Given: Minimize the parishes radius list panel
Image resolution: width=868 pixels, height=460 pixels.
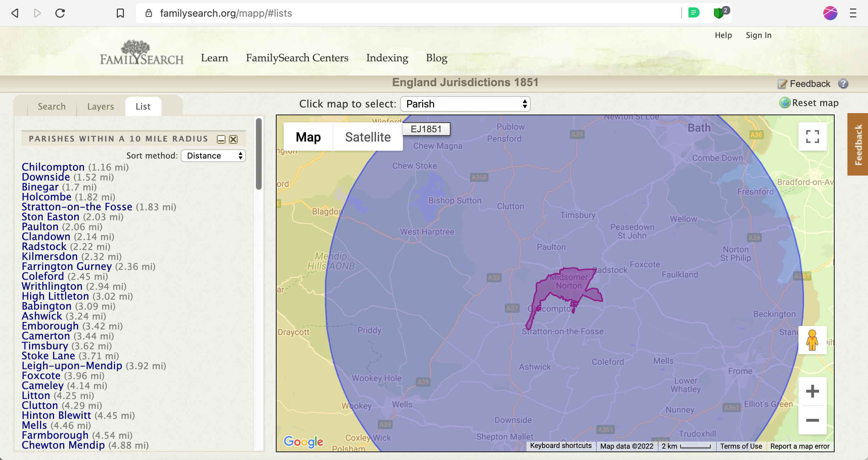Looking at the screenshot, I should click(x=221, y=139).
